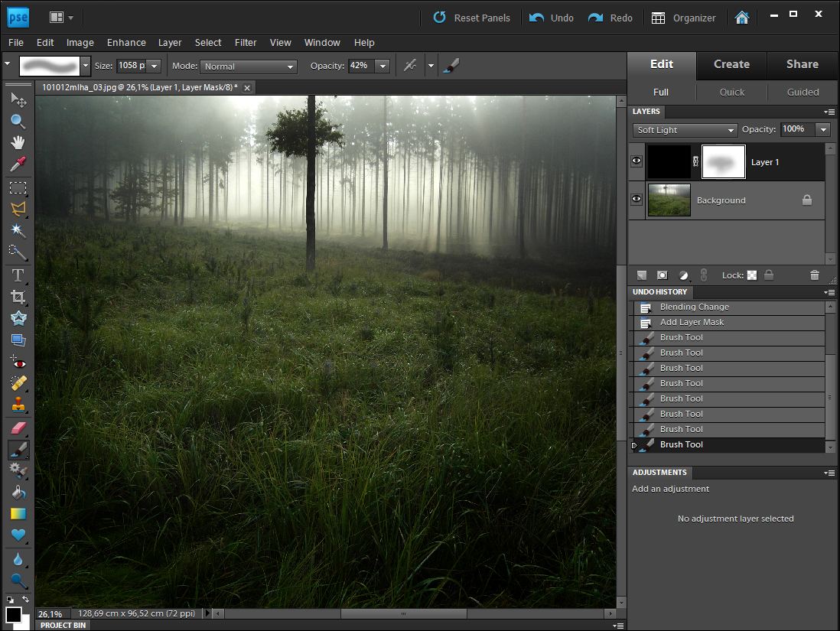Select the Zoom tool in toolbox
The width and height of the screenshot is (840, 631).
[18, 121]
